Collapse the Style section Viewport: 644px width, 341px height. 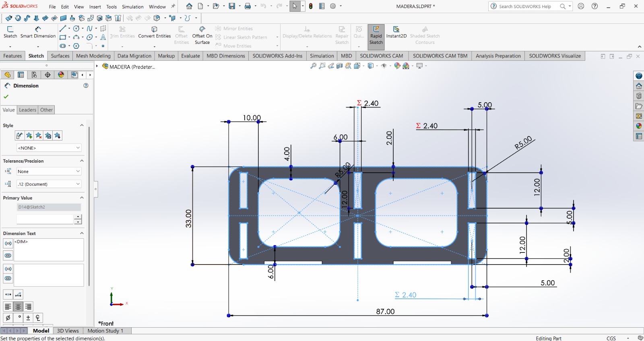point(82,125)
